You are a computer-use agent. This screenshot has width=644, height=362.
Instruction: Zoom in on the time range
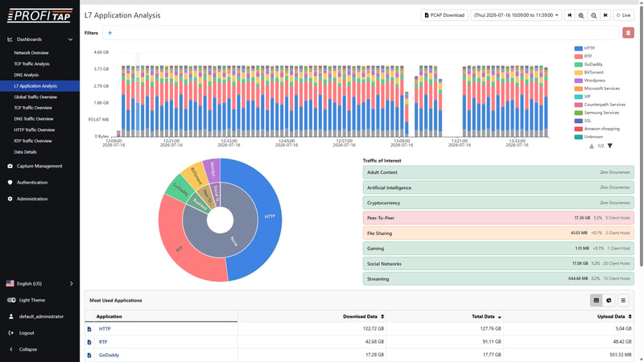click(581, 15)
